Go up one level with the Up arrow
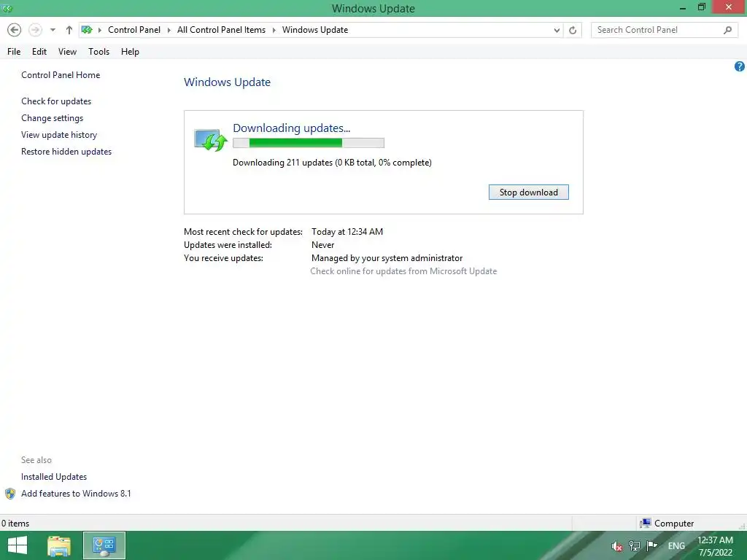This screenshot has width=747, height=560. pos(69,30)
